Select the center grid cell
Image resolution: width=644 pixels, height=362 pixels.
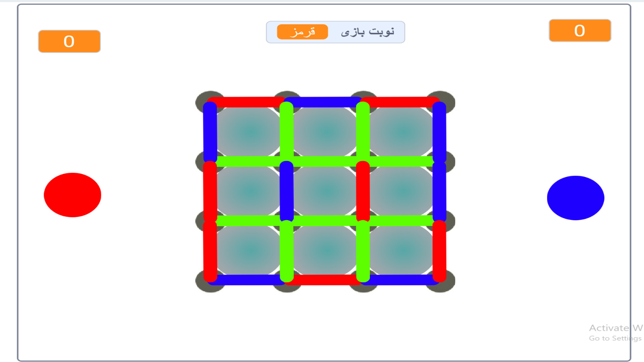point(325,191)
